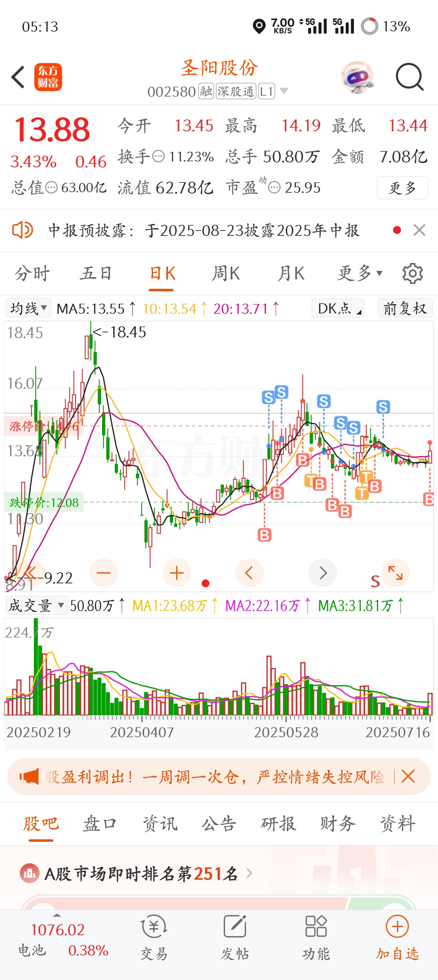Tap the back arrow icon
438x980 pixels.
point(18,77)
